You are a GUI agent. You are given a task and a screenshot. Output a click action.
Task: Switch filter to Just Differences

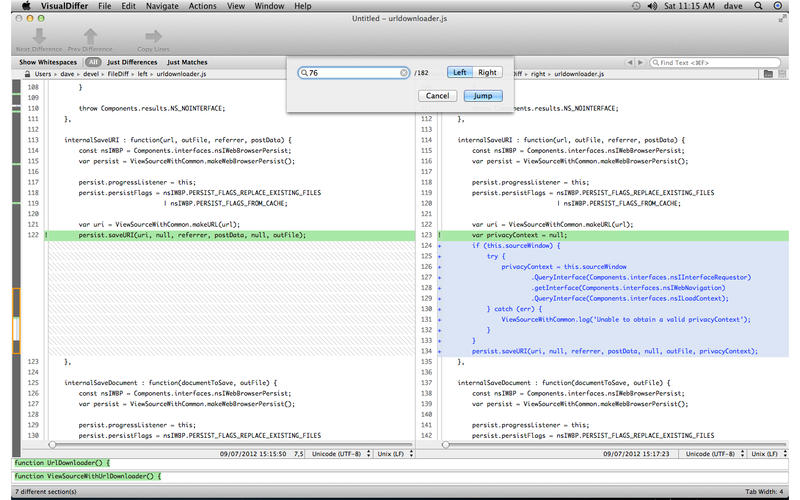pyautogui.click(x=132, y=62)
